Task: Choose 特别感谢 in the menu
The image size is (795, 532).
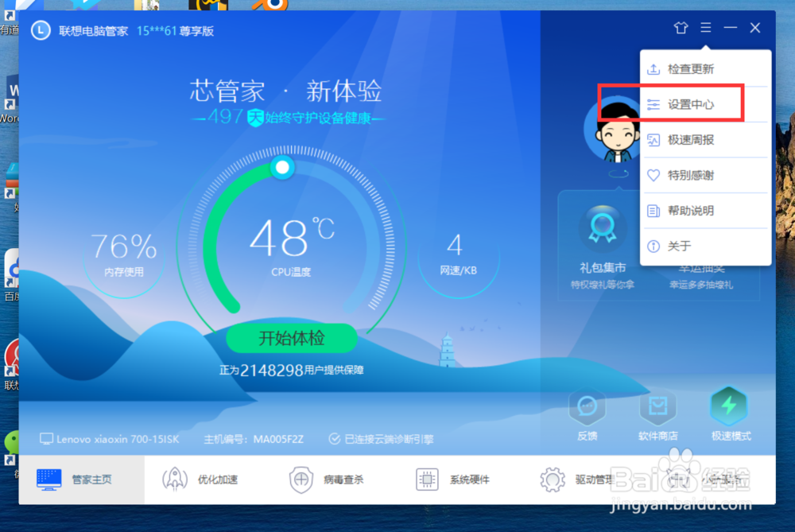Action: click(705, 176)
